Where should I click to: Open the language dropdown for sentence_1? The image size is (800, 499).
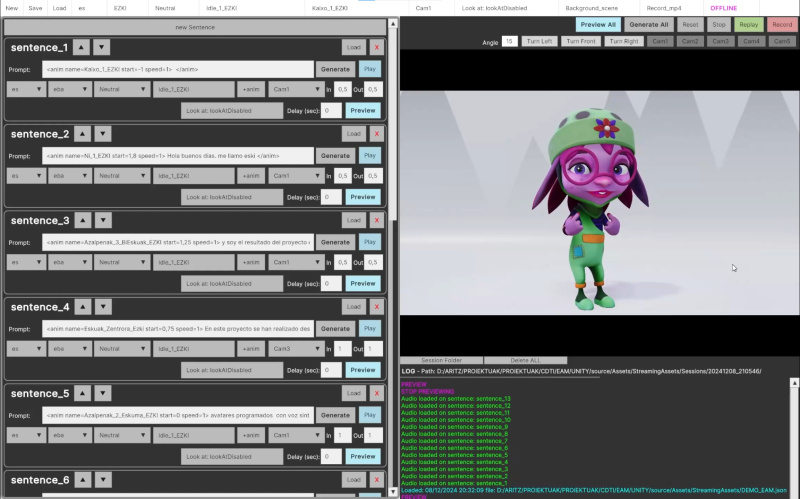27,90
